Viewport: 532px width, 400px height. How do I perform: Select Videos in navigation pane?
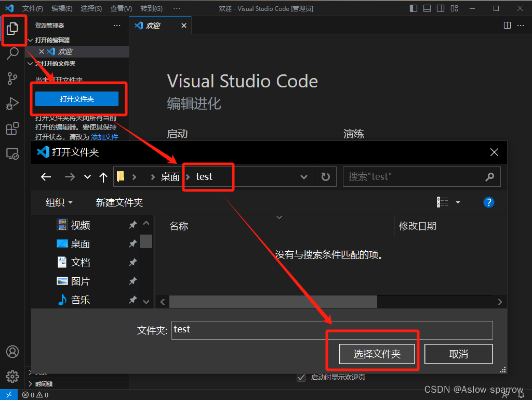click(81, 225)
